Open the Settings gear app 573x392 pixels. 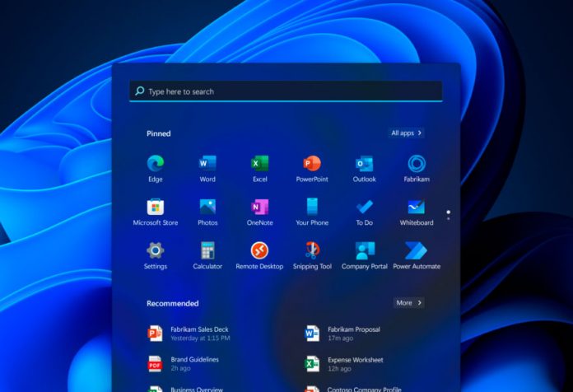[x=155, y=251]
